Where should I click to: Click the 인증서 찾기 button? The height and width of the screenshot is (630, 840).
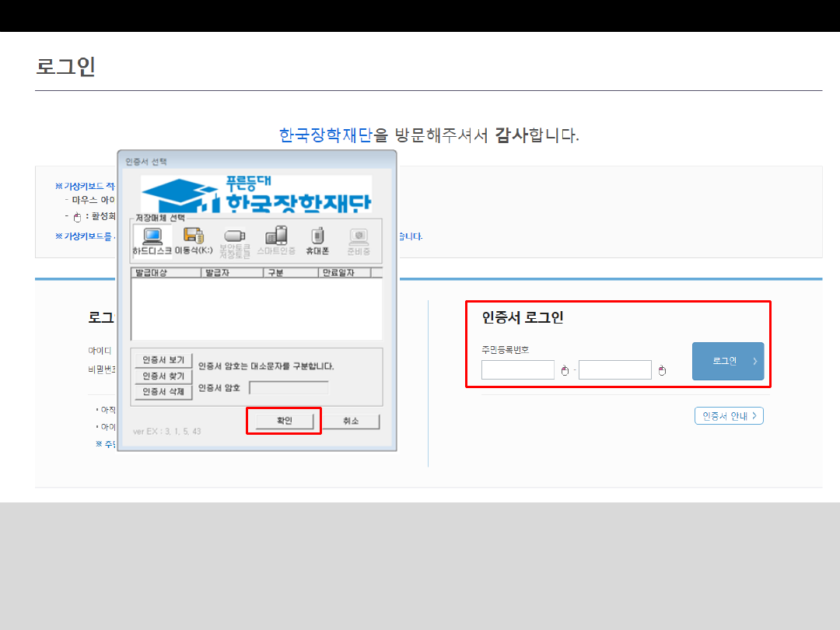(x=163, y=376)
